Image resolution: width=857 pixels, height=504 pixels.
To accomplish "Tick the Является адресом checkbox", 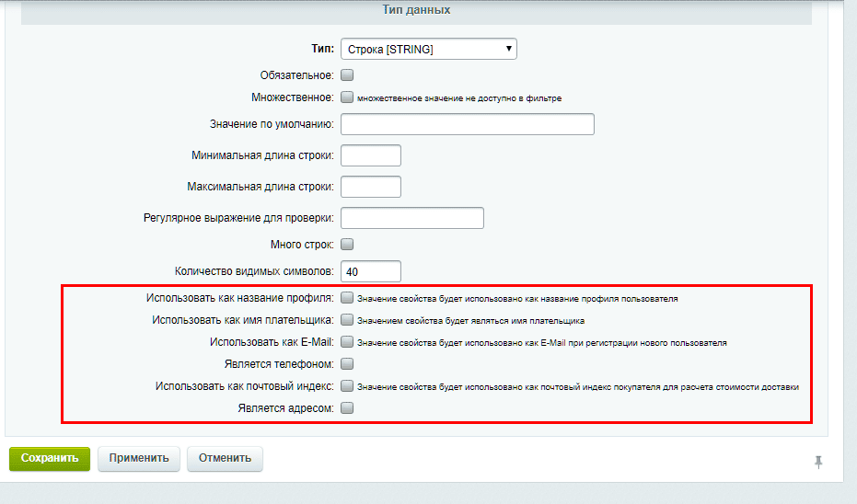I will pos(347,408).
